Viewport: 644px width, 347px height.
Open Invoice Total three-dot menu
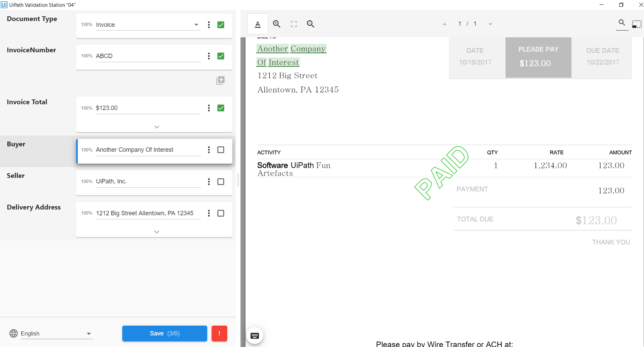point(209,108)
